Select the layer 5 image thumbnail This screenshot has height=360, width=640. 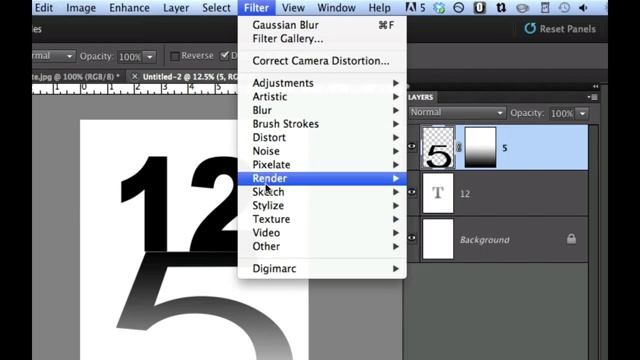[438, 147]
